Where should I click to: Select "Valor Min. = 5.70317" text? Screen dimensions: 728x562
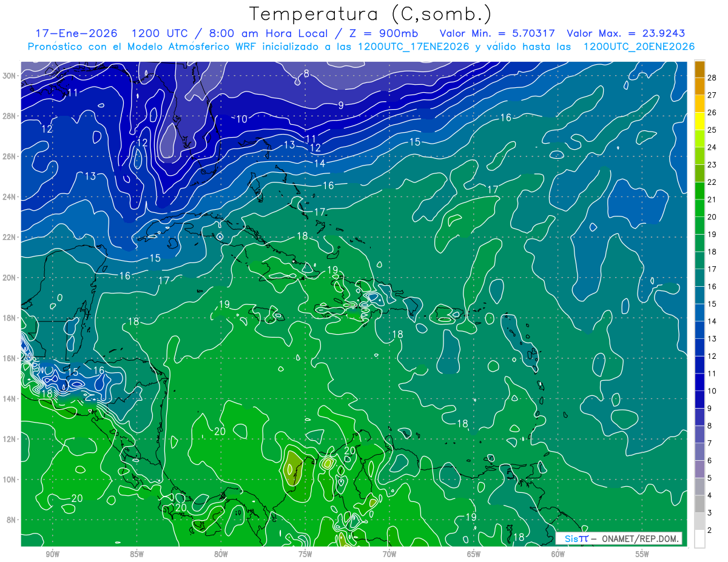(497, 33)
